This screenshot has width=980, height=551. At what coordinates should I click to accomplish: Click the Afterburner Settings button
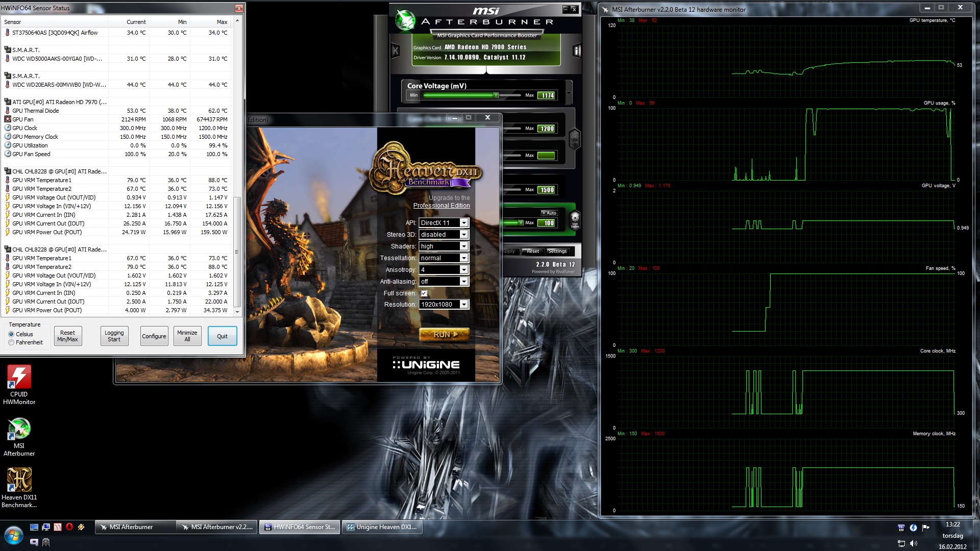click(x=557, y=251)
